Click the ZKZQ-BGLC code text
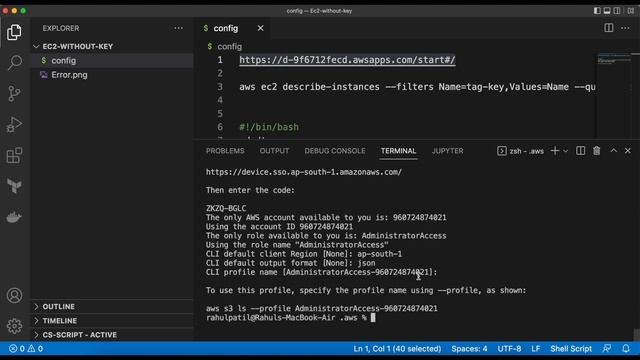Screen dimensions: 640x360 (x=226, y=208)
